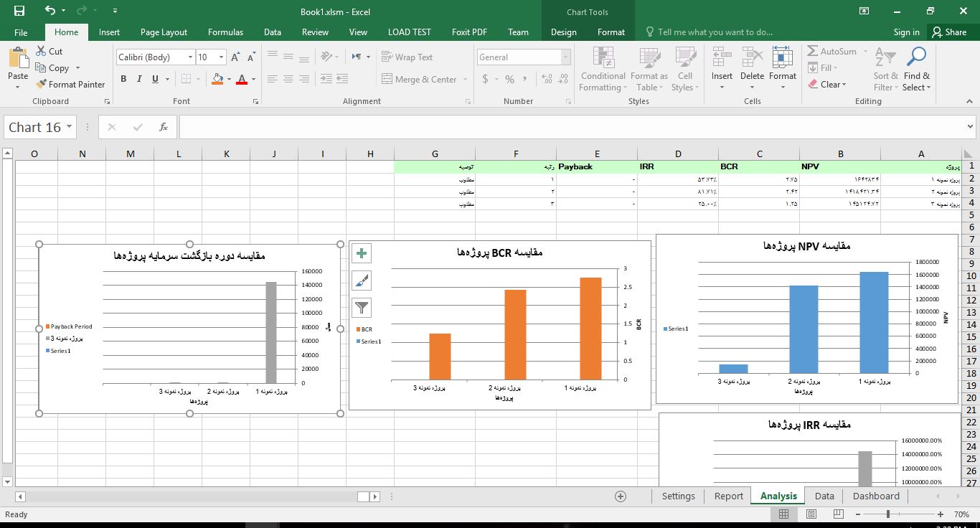Image resolution: width=980 pixels, height=528 pixels.
Task: Open the Font dialog launcher
Action: pos(256,102)
